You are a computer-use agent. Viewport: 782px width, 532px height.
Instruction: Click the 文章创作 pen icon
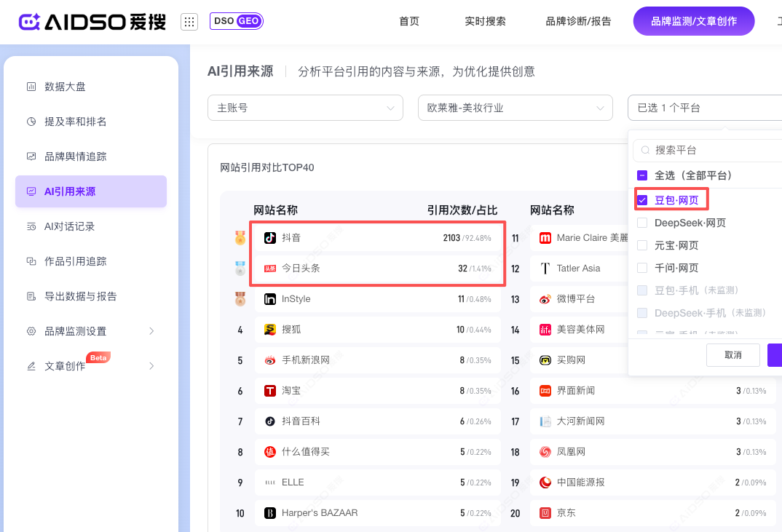[x=31, y=366]
